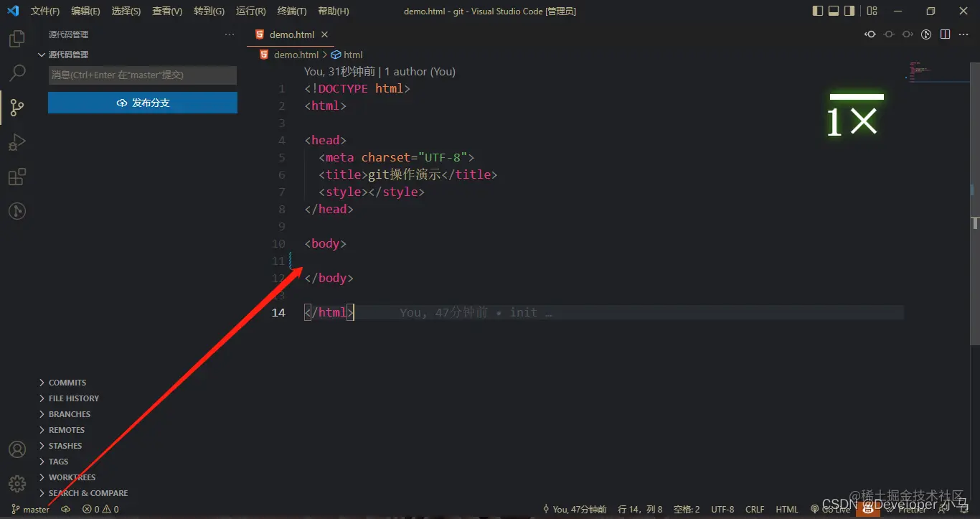This screenshot has height=519, width=980.
Task: Open the customize layout icon
Action: click(872, 11)
